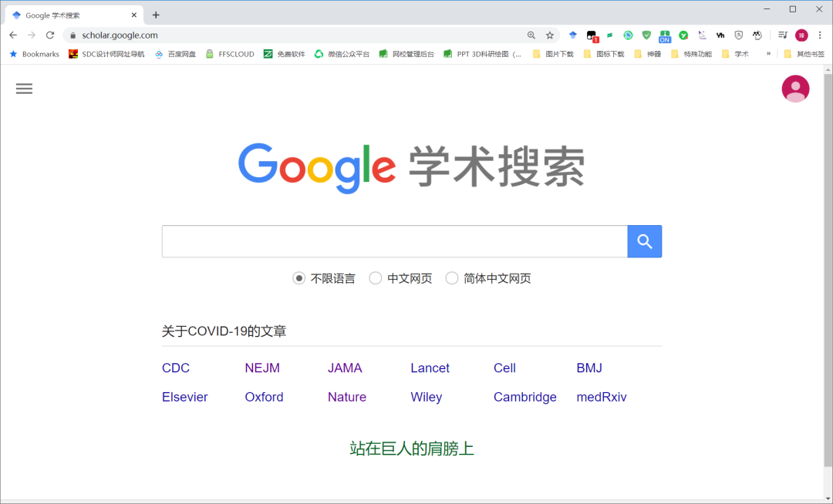833x504 pixels.
Task: Select the 简体中文网页 radio option
Action: [452, 278]
